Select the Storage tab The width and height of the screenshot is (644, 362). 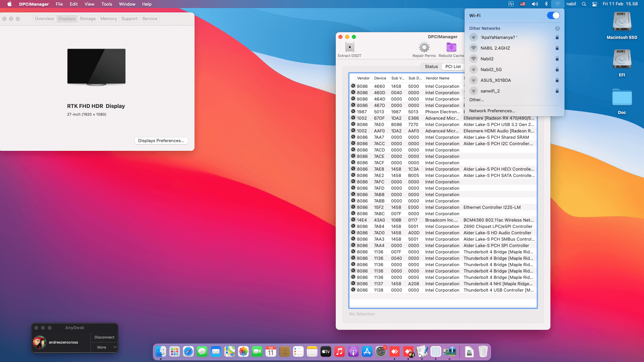pos(88,19)
